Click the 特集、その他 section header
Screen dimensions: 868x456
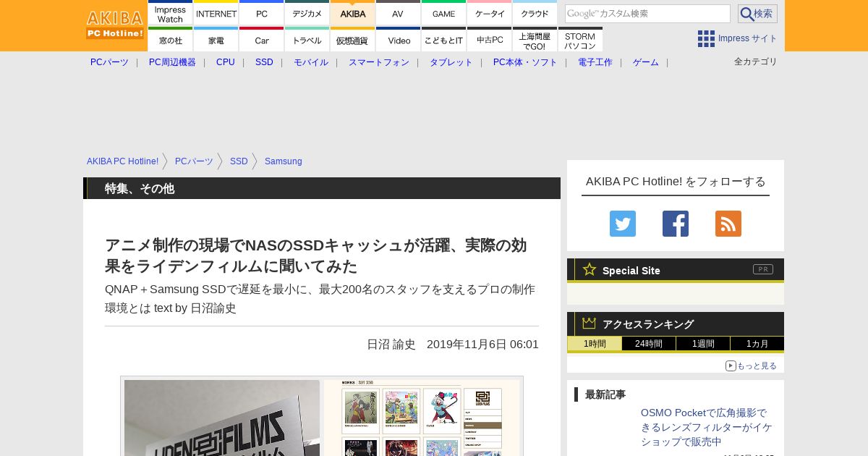(x=322, y=188)
